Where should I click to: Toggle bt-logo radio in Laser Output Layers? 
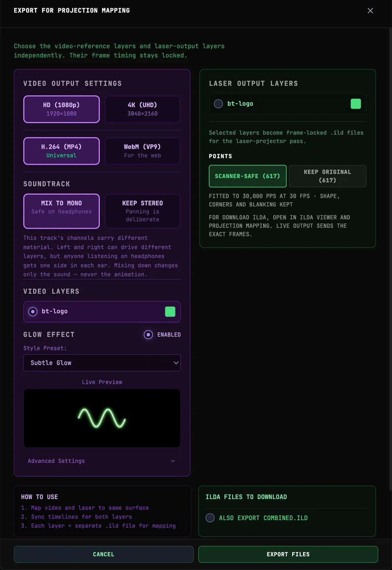[219, 104]
